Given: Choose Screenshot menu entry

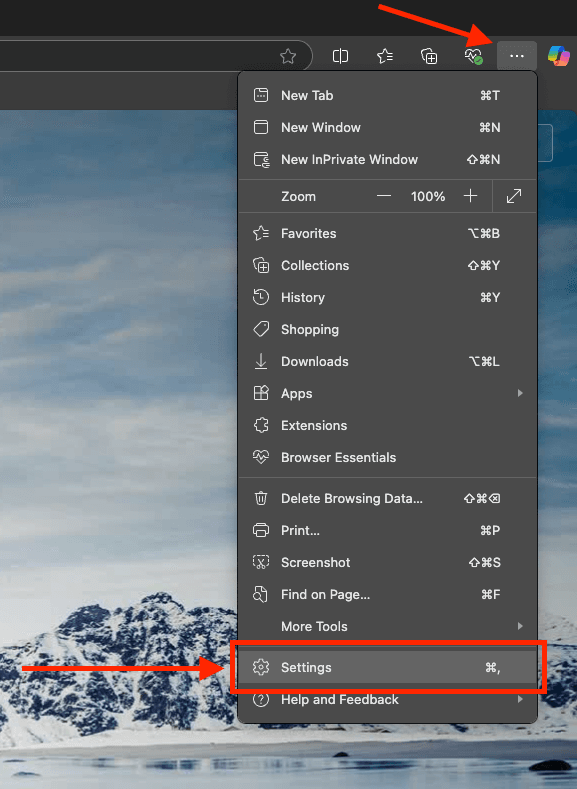Looking at the screenshot, I should pos(387,562).
